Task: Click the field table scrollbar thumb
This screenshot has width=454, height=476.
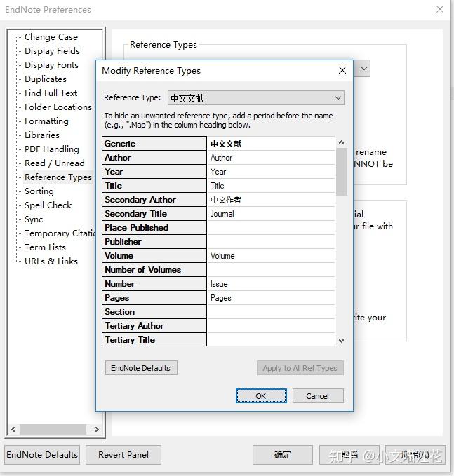Action: 341,172
